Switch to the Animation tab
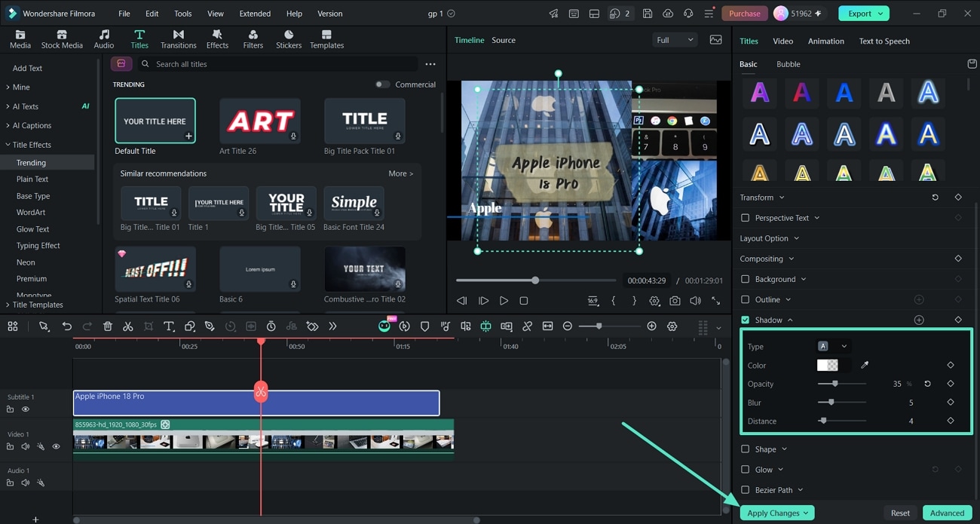Screen dimensions: 980x524 [826, 41]
